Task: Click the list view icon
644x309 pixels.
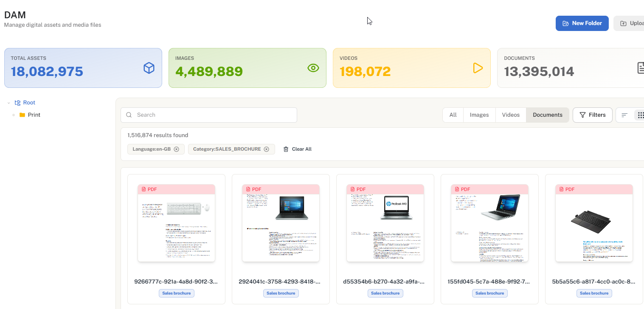Action: coord(624,115)
